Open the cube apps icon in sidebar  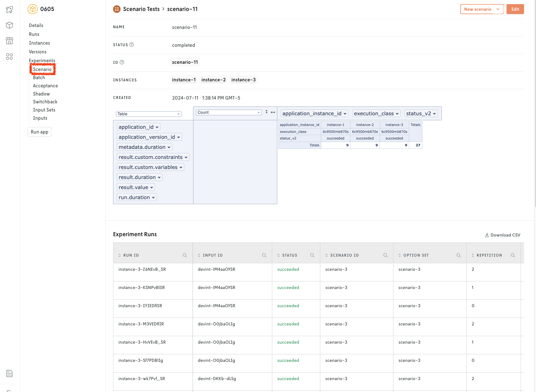9,25
